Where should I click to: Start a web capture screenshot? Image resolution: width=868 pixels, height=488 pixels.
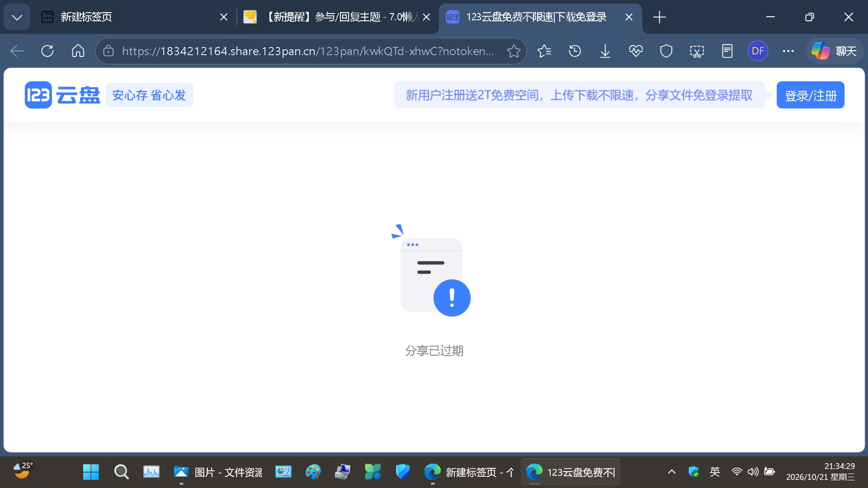click(697, 51)
